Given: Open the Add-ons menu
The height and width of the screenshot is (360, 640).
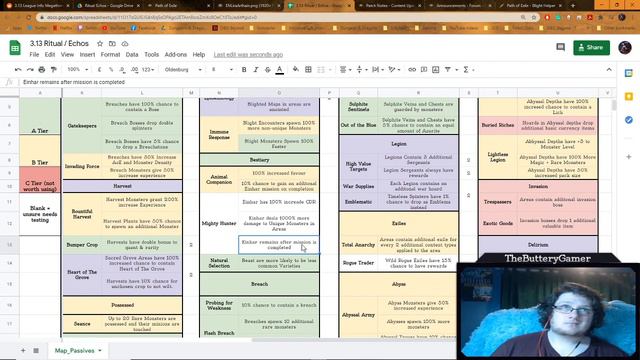Looking at the screenshot, I should (176, 55).
